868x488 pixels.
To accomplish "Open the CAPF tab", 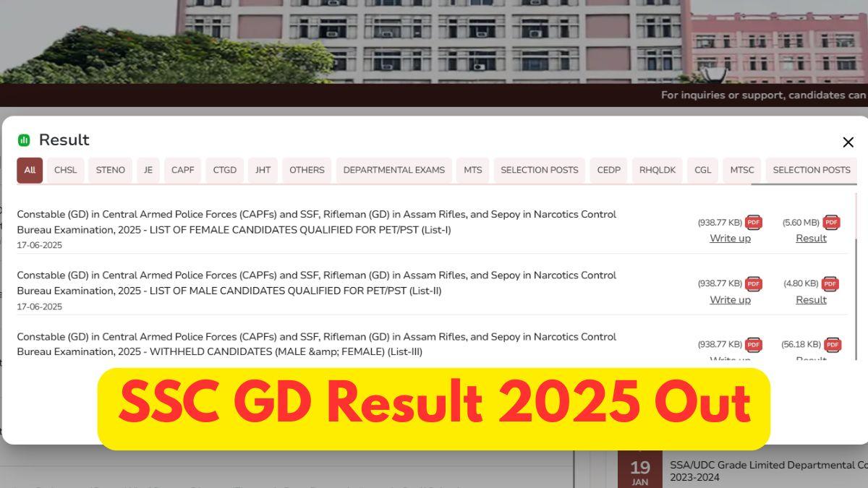I will [183, 170].
